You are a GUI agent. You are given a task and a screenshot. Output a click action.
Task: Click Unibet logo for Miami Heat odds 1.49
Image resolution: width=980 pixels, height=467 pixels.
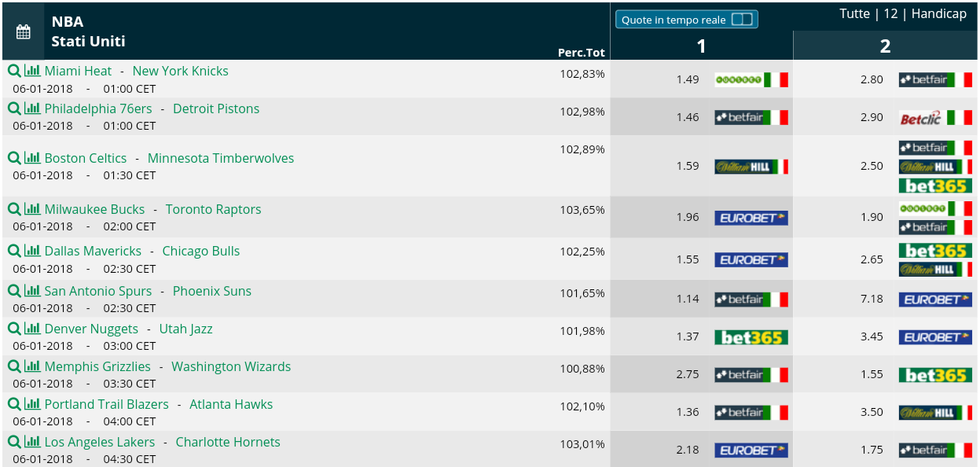click(751, 79)
